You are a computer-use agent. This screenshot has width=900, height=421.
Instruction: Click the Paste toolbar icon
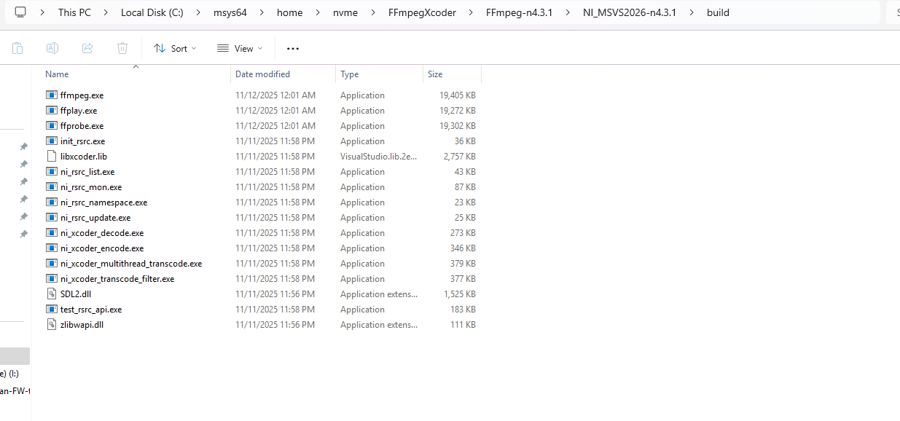coord(17,48)
